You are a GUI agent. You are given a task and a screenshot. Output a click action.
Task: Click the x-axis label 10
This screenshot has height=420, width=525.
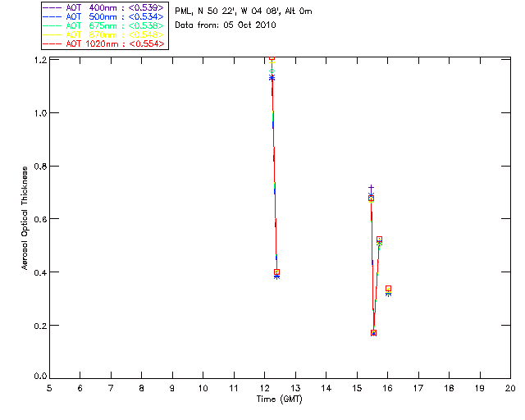point(203,388)
